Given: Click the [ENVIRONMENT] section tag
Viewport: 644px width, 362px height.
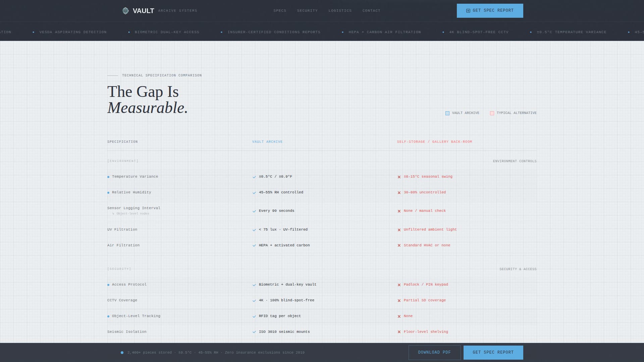Looking at the screenshot, I should [x=123, y=161].
